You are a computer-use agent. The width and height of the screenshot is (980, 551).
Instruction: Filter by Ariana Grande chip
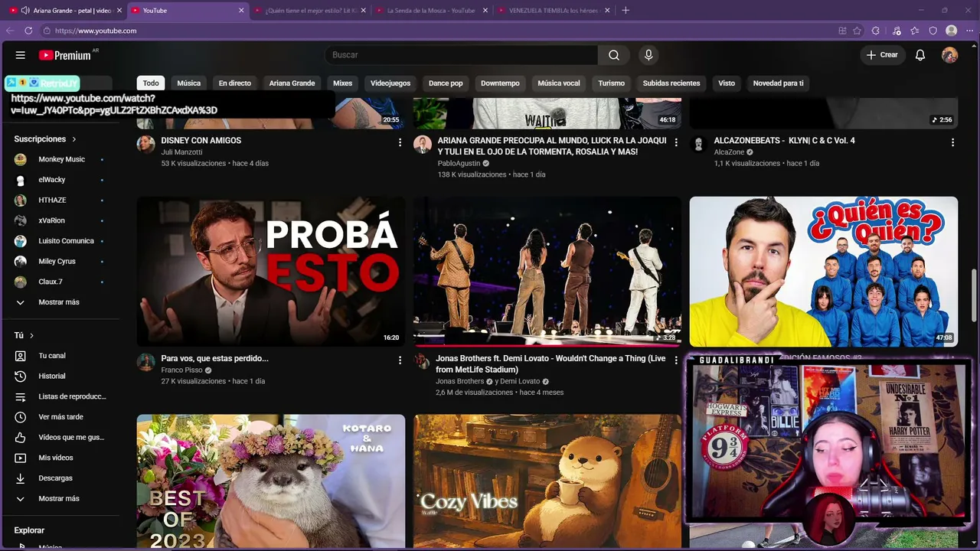pos(292,83)
